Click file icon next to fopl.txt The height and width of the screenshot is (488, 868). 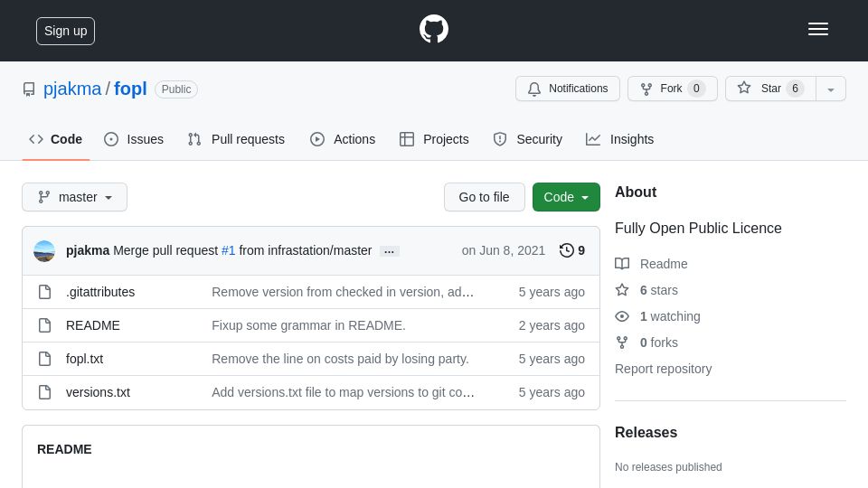coord(45,359)
